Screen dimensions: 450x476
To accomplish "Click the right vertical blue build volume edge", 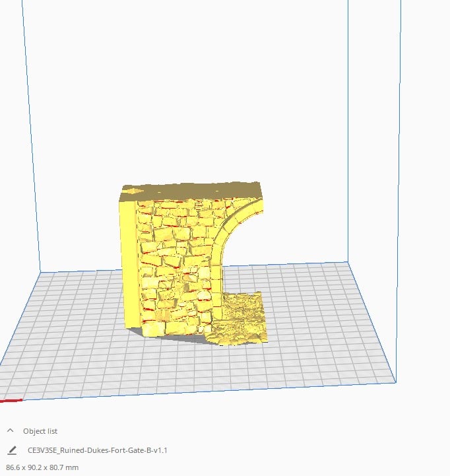I will (400, 198).
